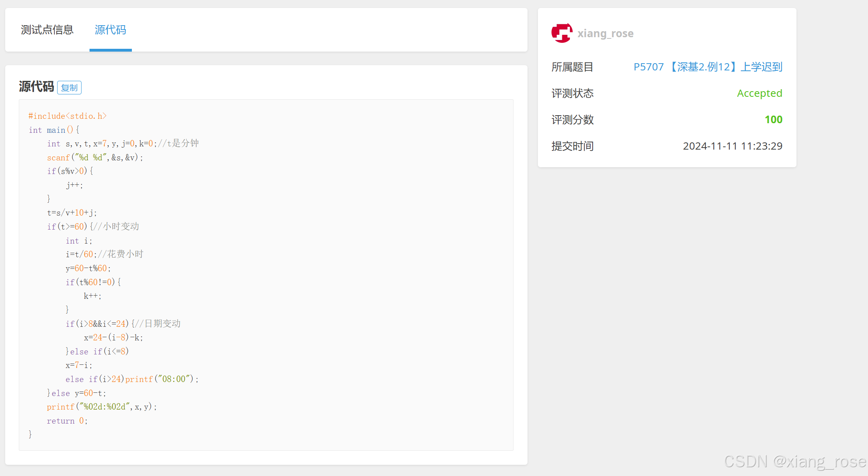The image size is (868, 476).
Task: Open the 测试点信息 tab
Action: [47, 30]
